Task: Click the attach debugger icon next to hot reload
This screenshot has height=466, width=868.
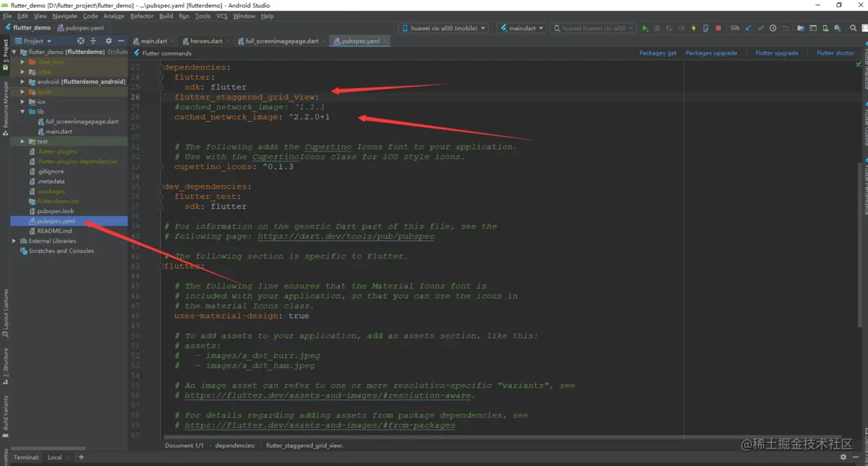Action: pos(706,28)
